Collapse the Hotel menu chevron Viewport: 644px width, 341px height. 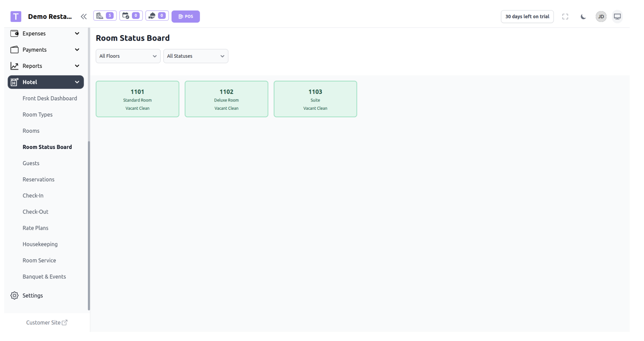coord(77,82)
